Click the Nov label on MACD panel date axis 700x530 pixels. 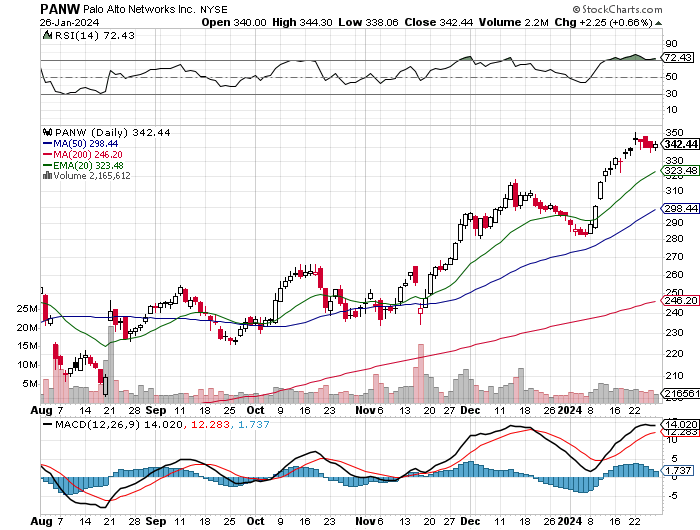pos(364,521)
